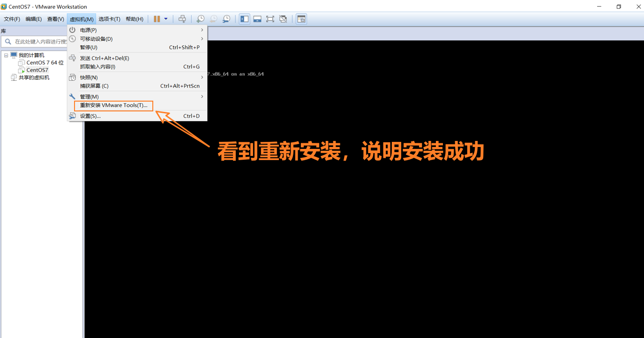Enter full screen mode via toolbar icon
This screenshot has height=338, width=644.
pyautogui.click(x=270, y=19)
